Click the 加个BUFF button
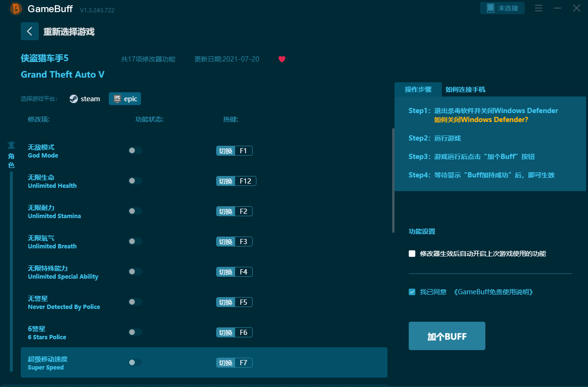Viewport: 588px width, 387px height. 447,336
